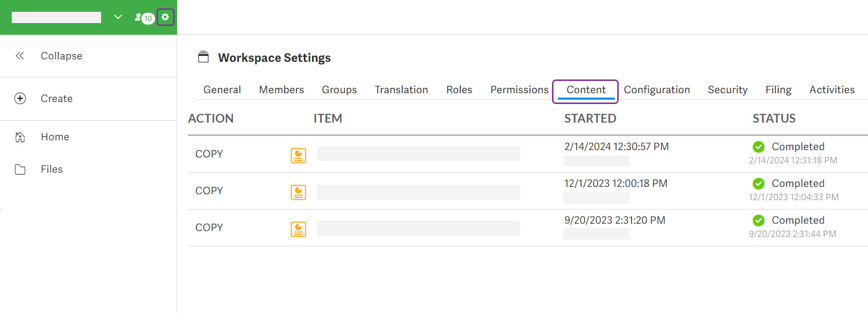Image resolution: width=868 pixels, height=313 pixels.
Task: Switch to the Activities tab
Action: point(832,90)
